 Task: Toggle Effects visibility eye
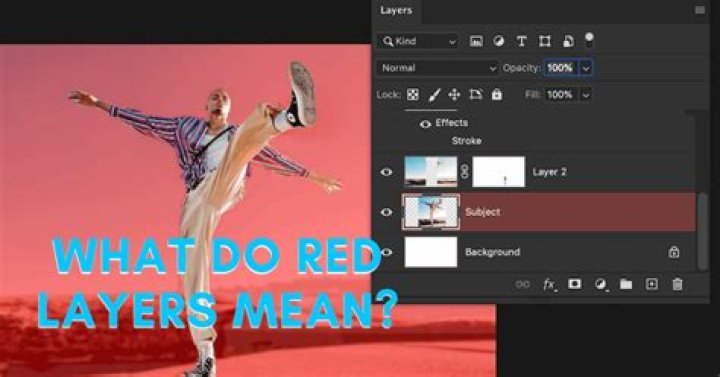click(x=425, y=124)
